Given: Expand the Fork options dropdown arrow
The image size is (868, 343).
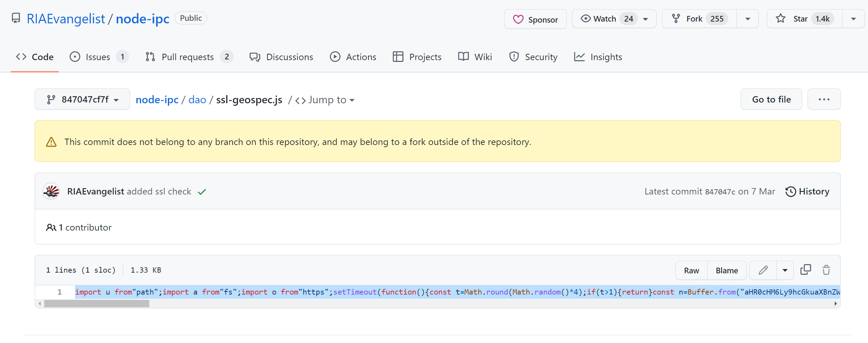Looking at the screenshot, I should (x=748, y=19).
